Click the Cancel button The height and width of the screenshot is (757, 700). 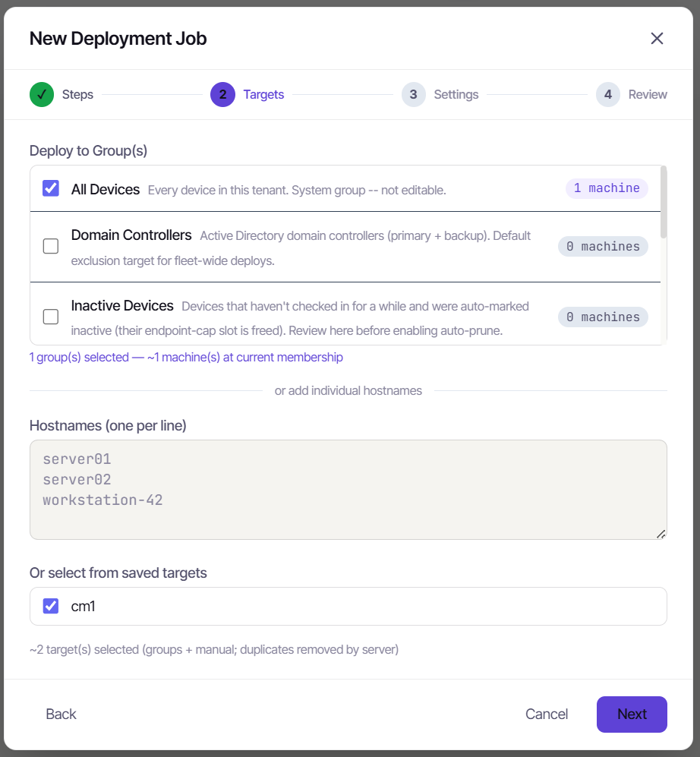point(547,714)
